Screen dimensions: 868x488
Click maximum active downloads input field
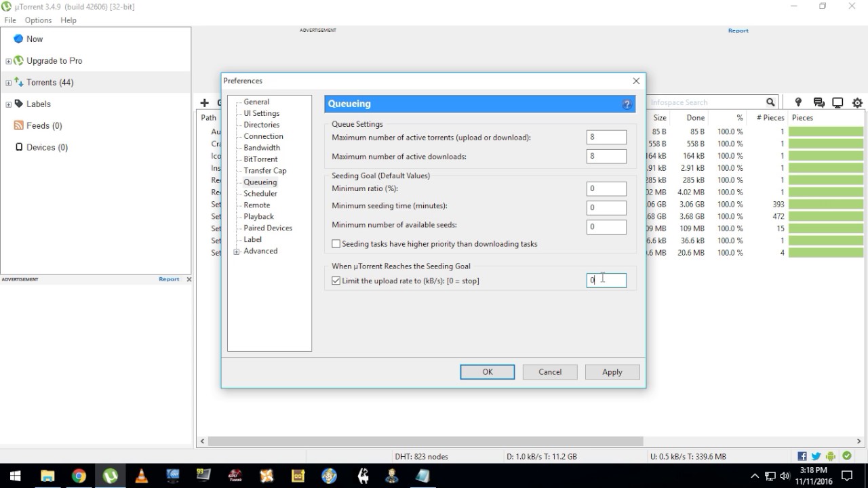coord(606,156)
